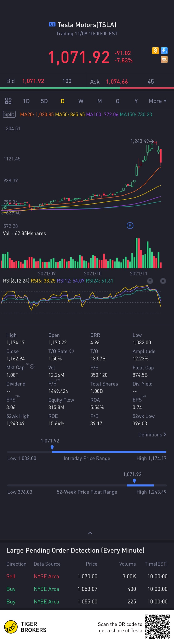Image resolution: width=174 pixels, height=644 pixels.
Task: Close the RSI indicator panel
Action: click(x=163, y=281)
